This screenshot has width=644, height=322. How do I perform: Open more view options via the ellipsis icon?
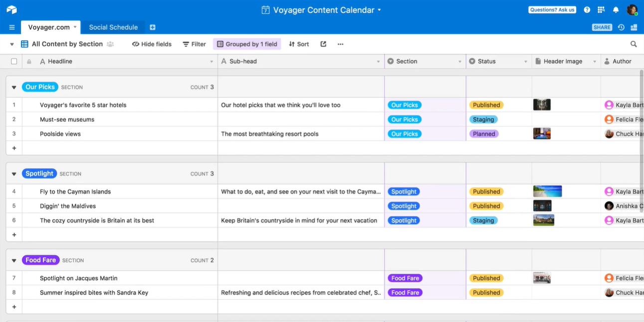click(x=340, y=44)
